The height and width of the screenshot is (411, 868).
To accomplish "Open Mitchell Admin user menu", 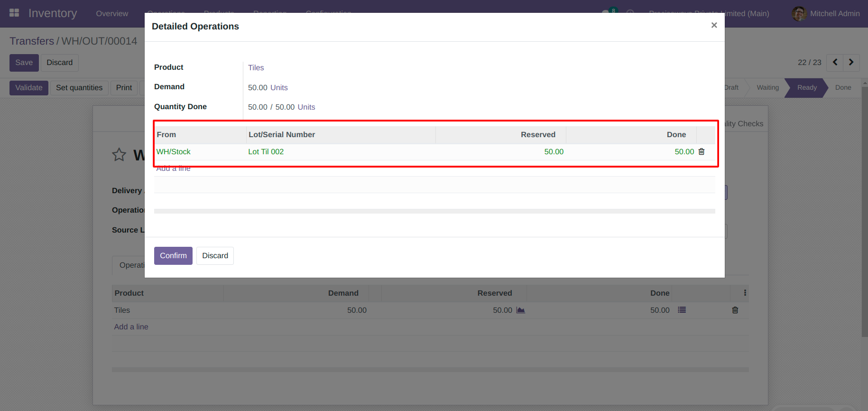I will [826, 13].
